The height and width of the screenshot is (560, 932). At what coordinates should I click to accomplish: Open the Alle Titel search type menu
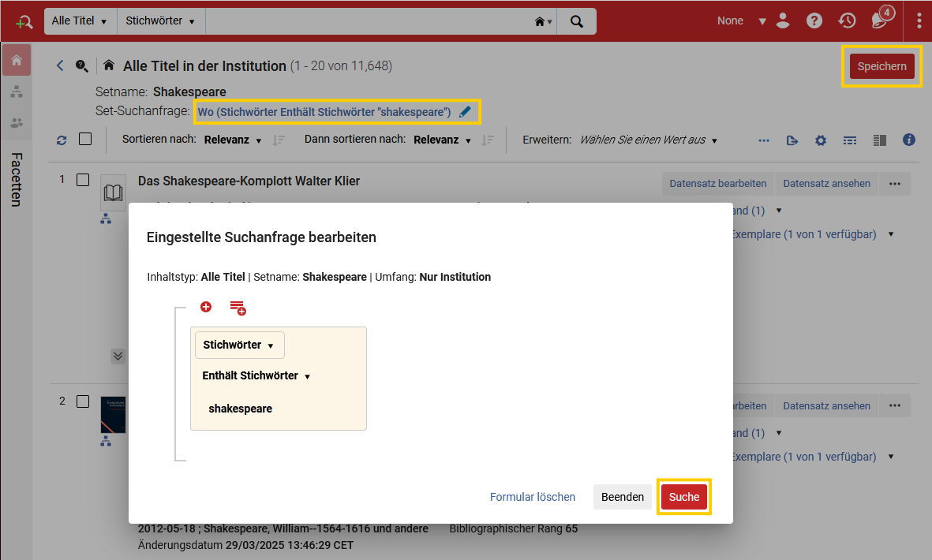tap(80, 21)
